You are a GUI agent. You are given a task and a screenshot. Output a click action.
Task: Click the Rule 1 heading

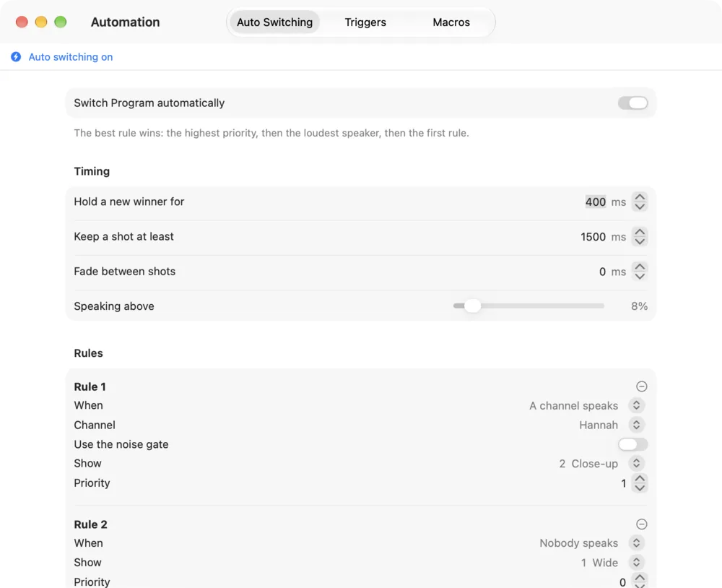coord(90,386)
